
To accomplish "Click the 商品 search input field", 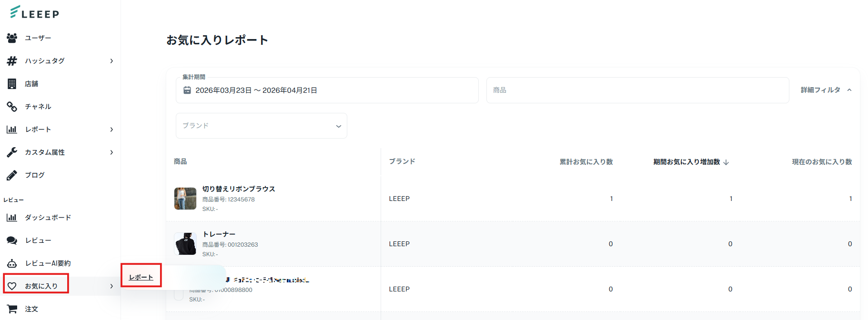I will (637, 90).
